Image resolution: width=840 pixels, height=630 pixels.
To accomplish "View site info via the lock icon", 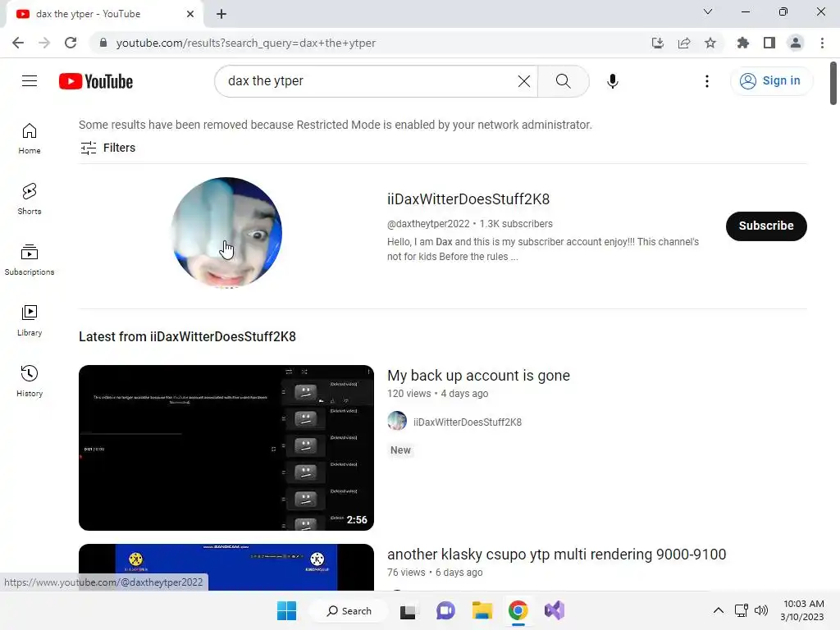I will tap(103, 43).
